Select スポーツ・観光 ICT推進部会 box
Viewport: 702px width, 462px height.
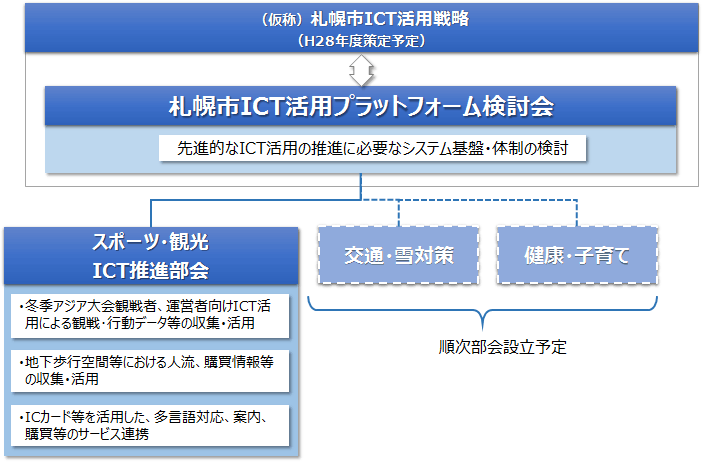[x=151, y=256]
